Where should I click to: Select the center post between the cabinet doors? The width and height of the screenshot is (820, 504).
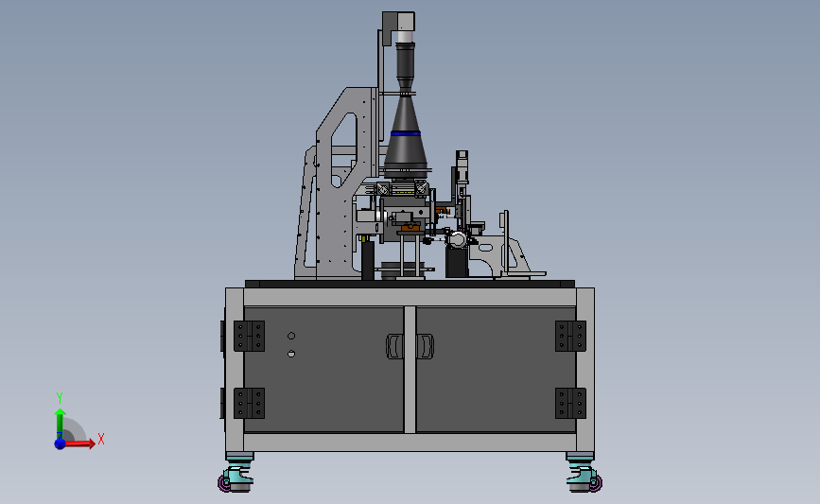tap(410, 369)
